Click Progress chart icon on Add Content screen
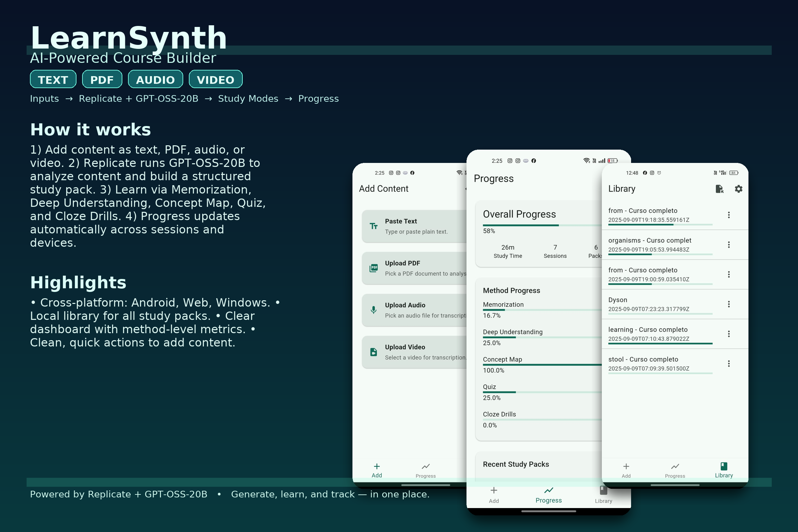This screenshot has width=798, height=532. (x=426, y=467)
